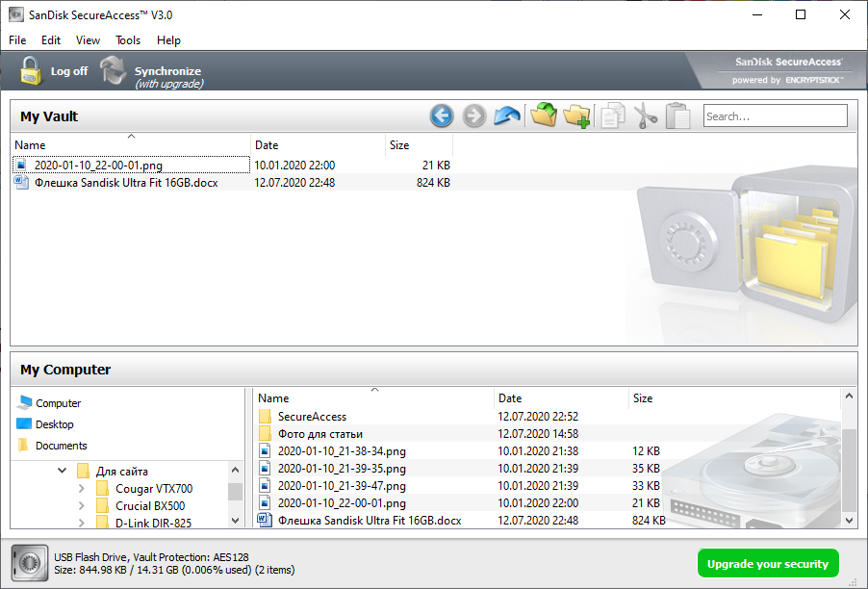Open the Edit menu
Viewport: 868px width, 589px height.
(x=51, y=39)
